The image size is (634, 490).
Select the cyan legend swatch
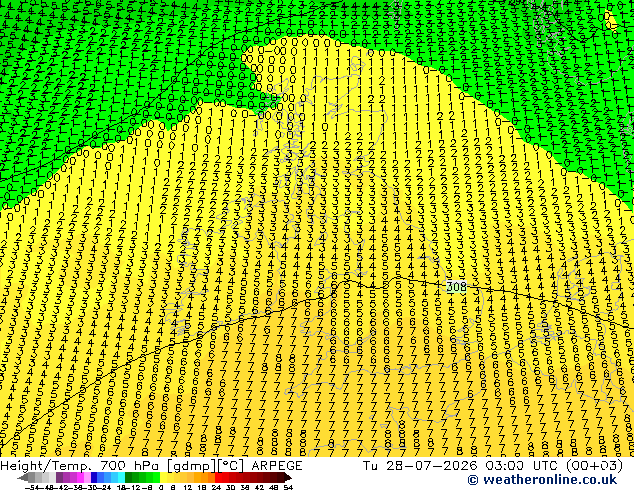click(121, 477)
